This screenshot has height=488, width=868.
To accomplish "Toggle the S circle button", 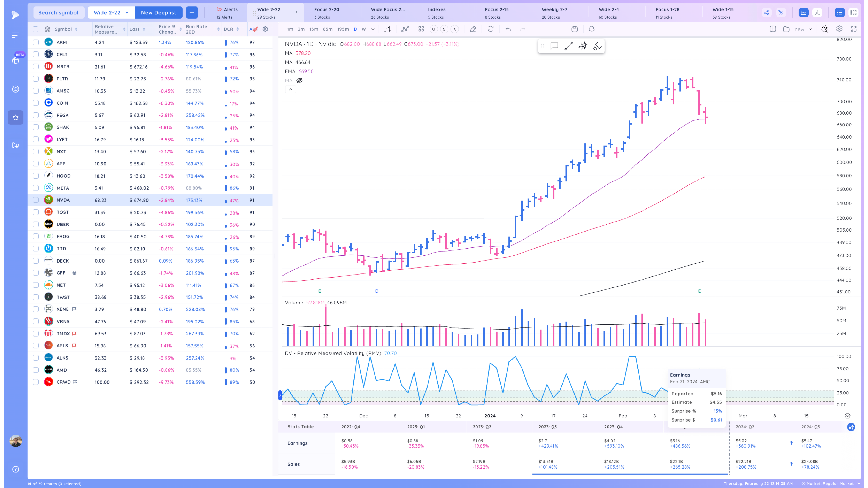I will (444, 29).
